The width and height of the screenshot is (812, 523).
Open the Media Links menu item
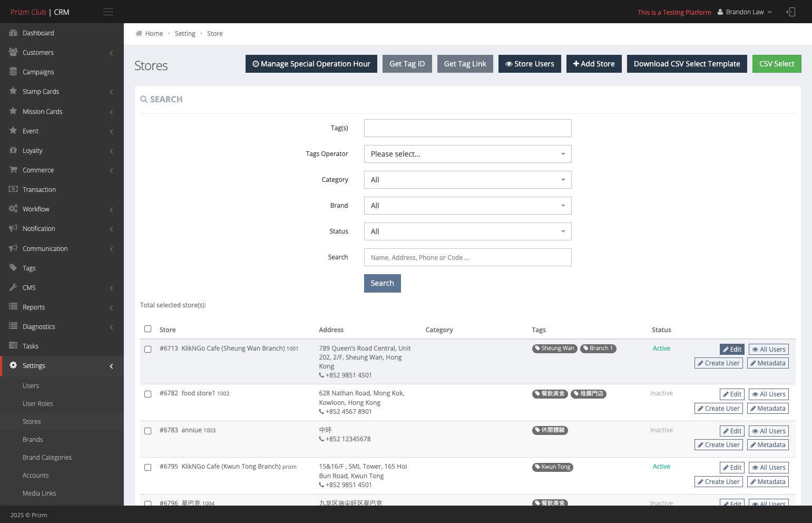(62, 493)
